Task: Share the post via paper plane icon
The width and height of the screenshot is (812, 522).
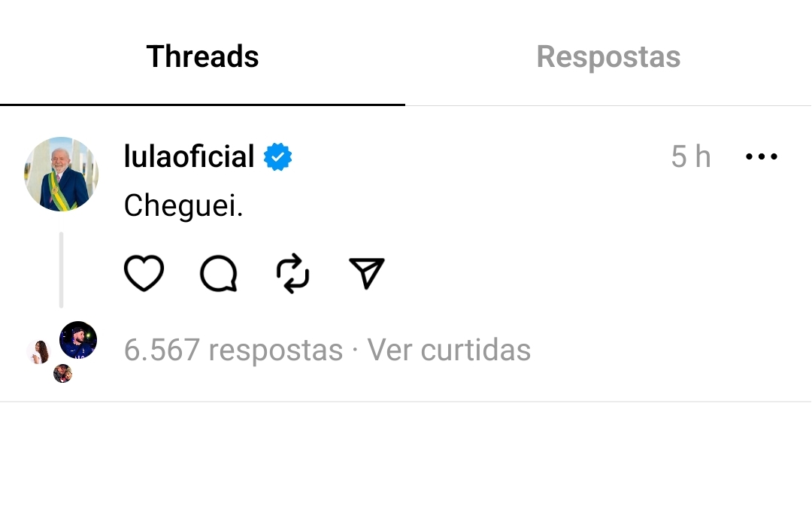Action: (367, 273)
